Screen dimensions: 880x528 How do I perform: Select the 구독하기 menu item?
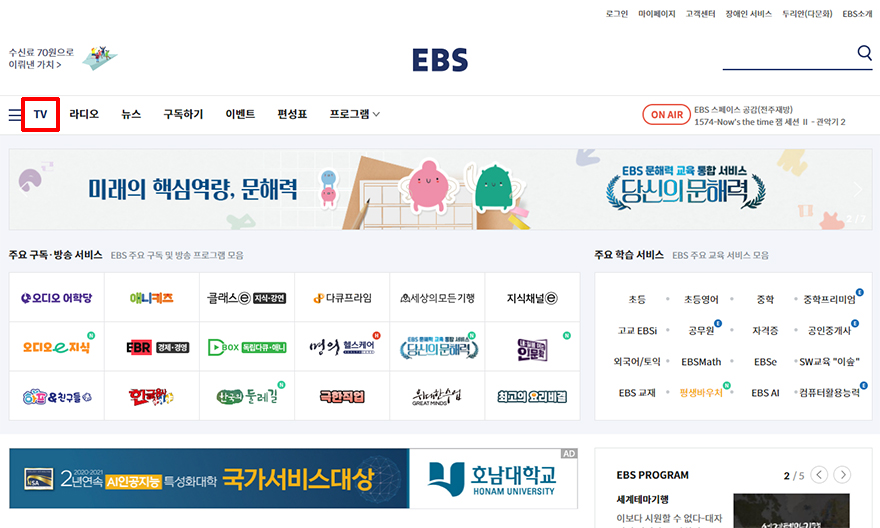183,114
